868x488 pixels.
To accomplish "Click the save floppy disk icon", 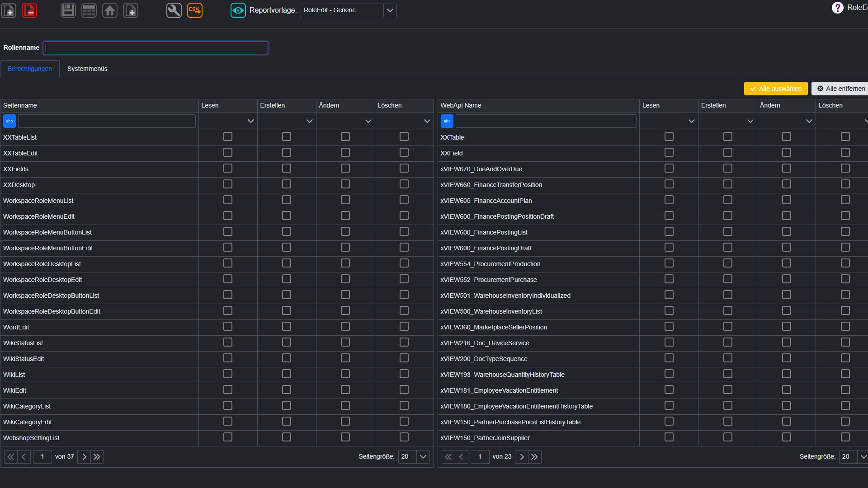I will [68, 10].
